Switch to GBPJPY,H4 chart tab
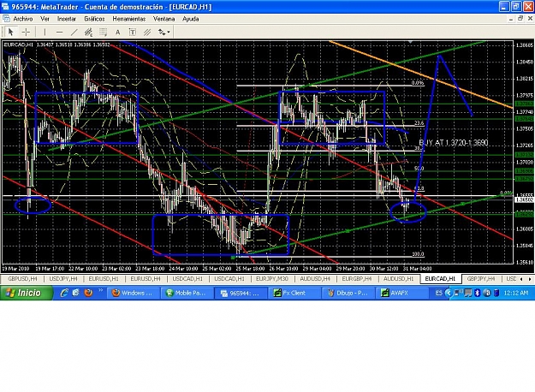Screen dimensions: 535x392 point(481,279)
